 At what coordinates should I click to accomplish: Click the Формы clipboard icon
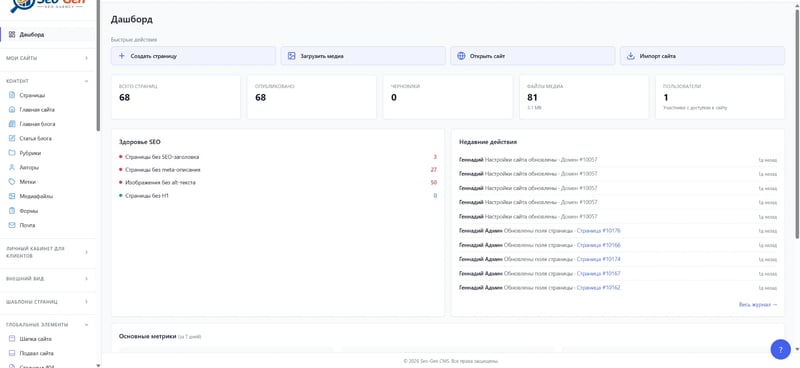(x=12, y=210)
